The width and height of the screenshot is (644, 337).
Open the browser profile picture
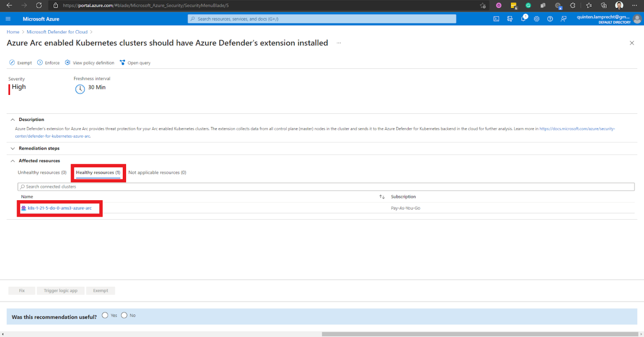(619, 5)
